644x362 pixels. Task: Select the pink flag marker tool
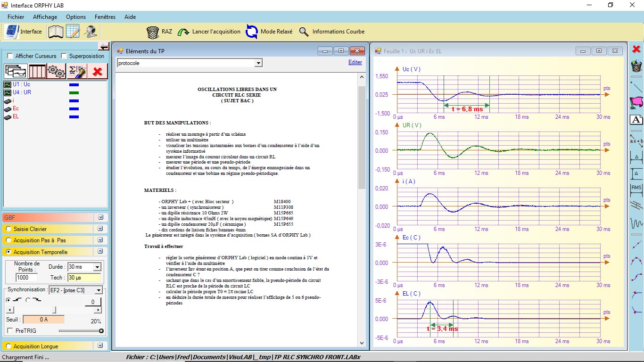pos(636,102)
